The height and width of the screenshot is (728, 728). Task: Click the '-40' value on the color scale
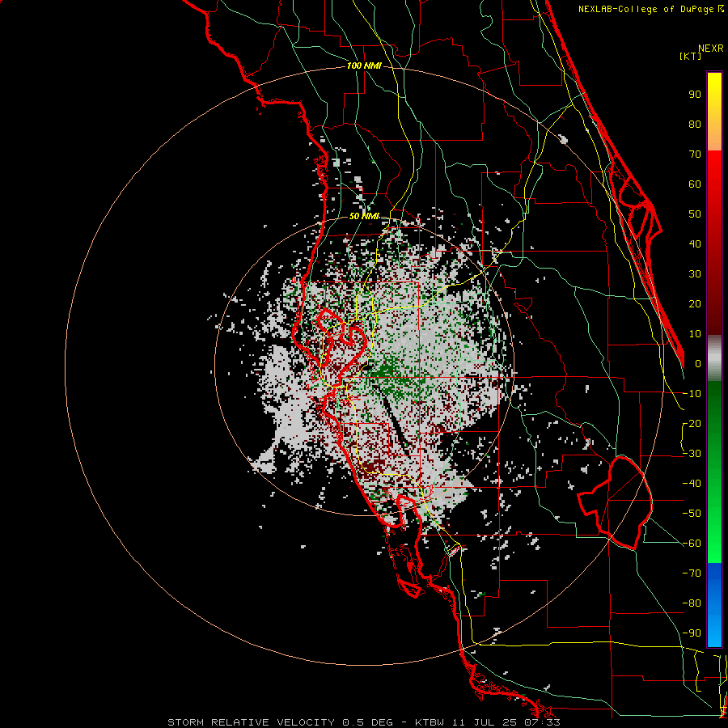pos(692,484)
